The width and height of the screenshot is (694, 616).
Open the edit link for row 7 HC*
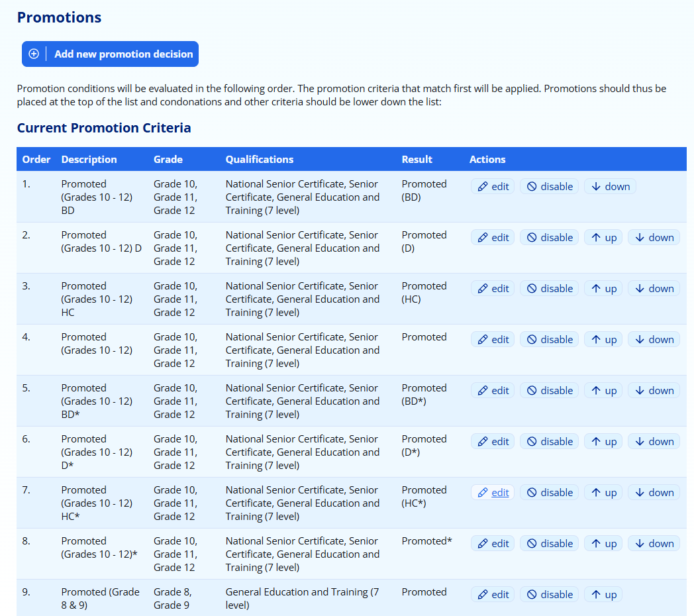[493, 493]
